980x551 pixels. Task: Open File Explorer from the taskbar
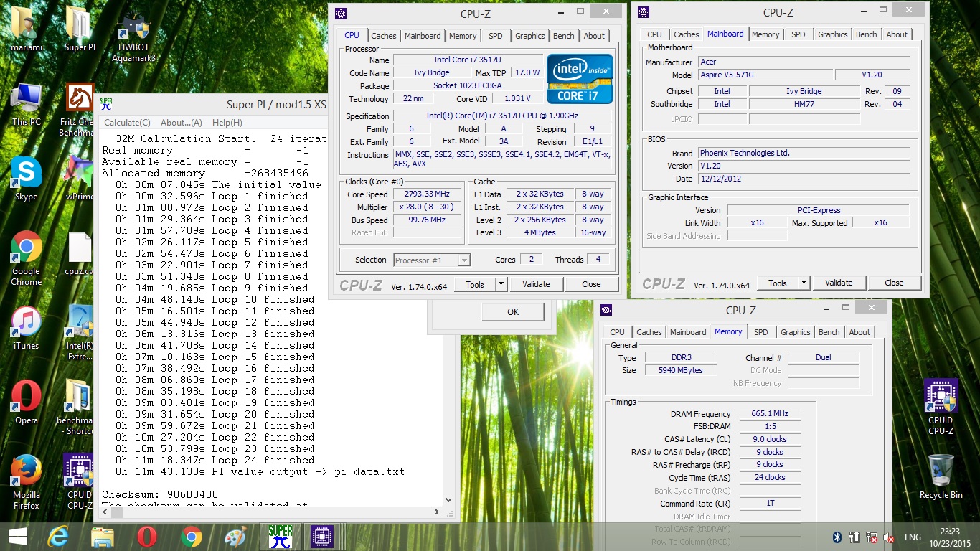click(103, 537)
